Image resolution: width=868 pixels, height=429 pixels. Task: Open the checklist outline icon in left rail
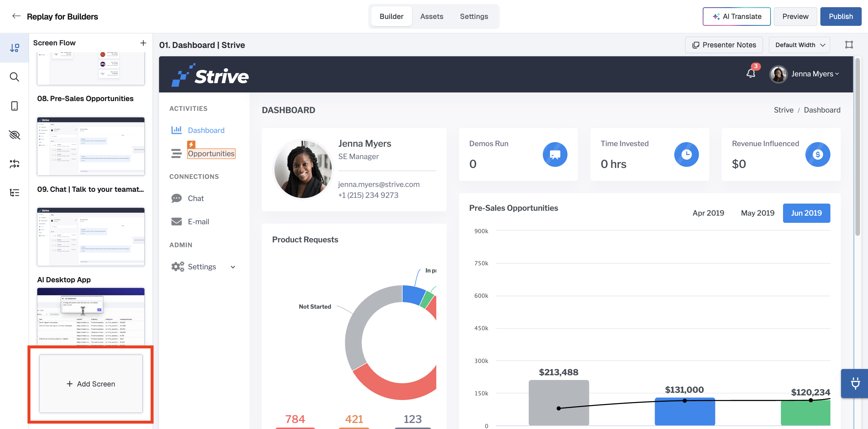[14, 192]
